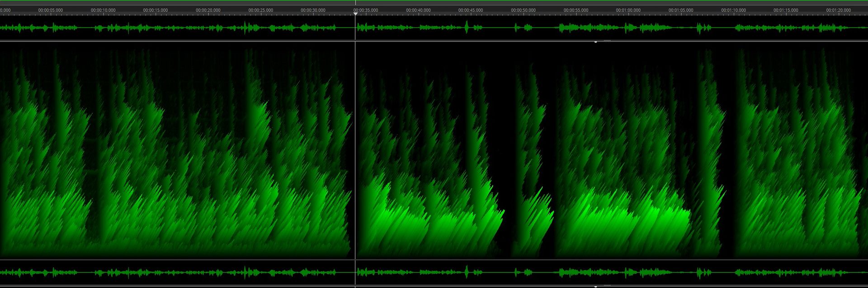Click the round splitter knob below the lower waveform
Image resolution: width=868 pixels, height=288 pixels.
596,286
